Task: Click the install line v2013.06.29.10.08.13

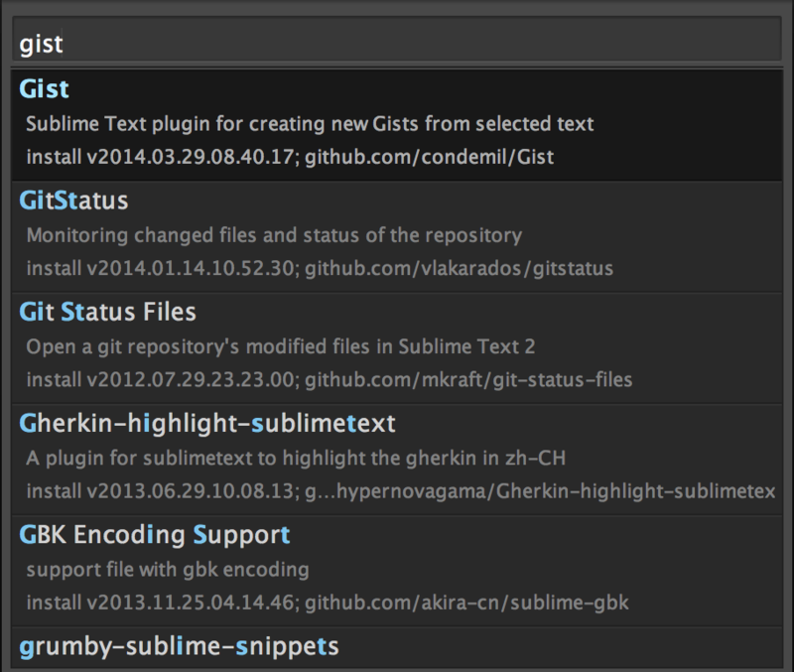Action: point(401,491)
